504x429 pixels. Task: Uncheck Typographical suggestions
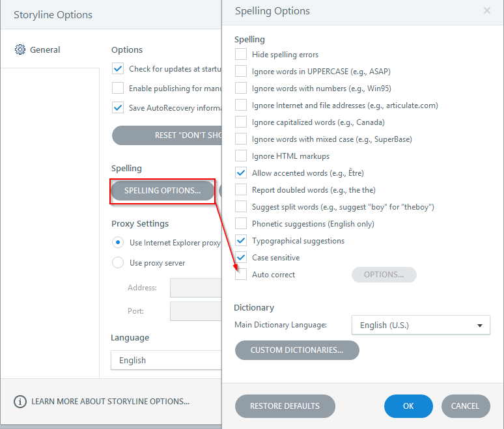pyautogui.click(x=241, y=240)
